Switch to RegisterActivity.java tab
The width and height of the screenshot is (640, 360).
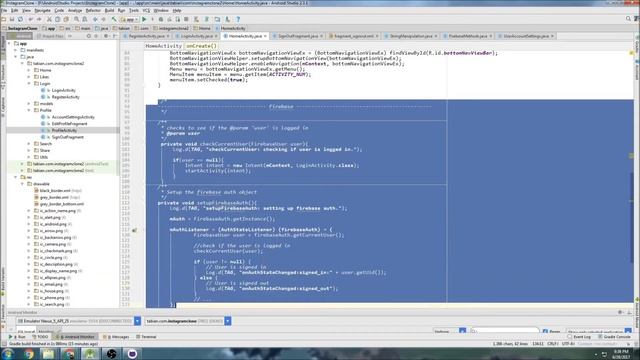[146, 36]
